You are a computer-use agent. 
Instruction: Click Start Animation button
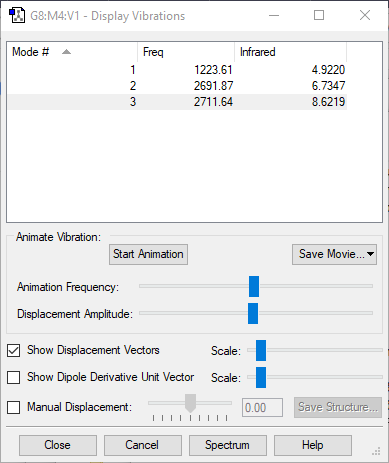point(148,254)
